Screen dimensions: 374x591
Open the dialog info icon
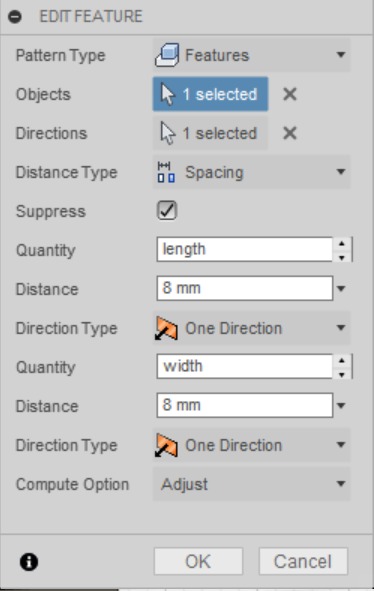click(29, 562)
